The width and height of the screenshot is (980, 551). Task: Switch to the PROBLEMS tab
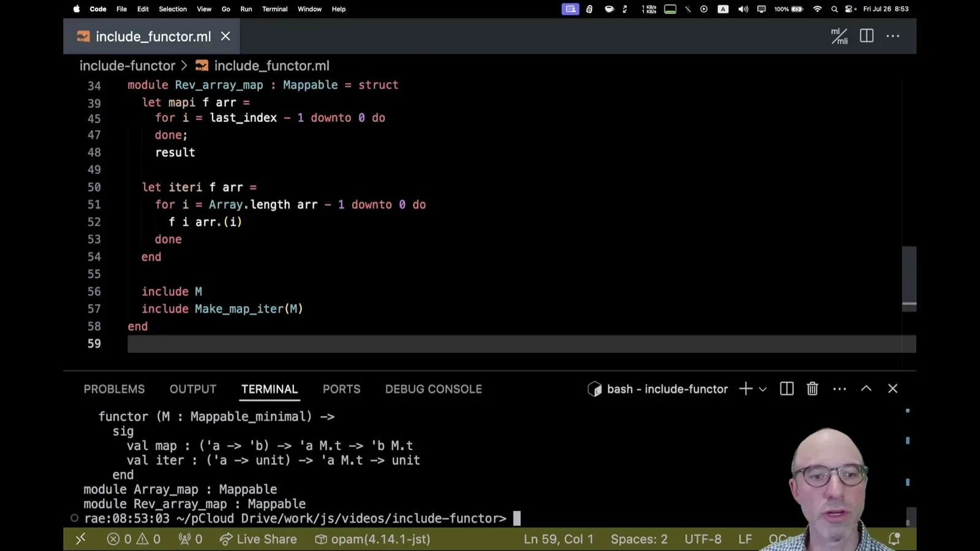(115, 389)
